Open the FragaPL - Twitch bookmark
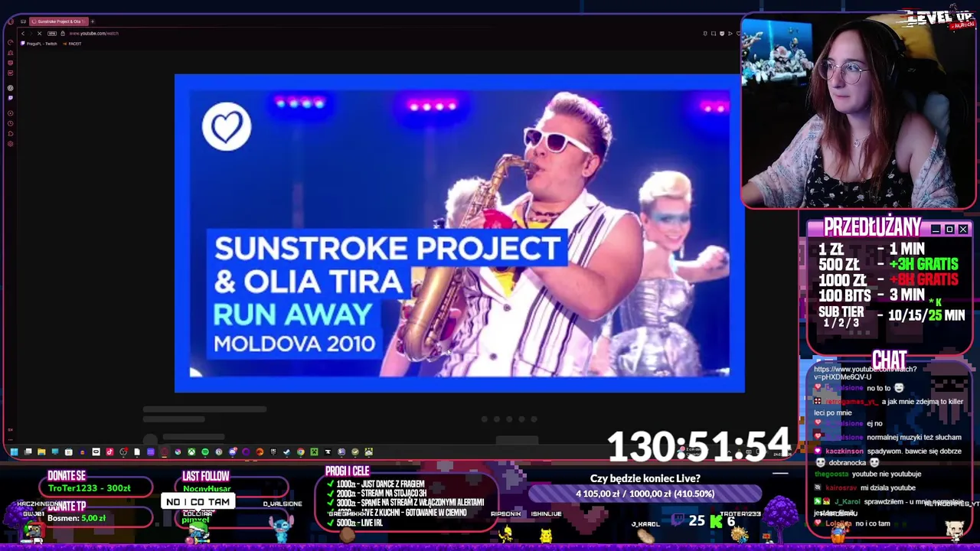 (x=38, y=44)
